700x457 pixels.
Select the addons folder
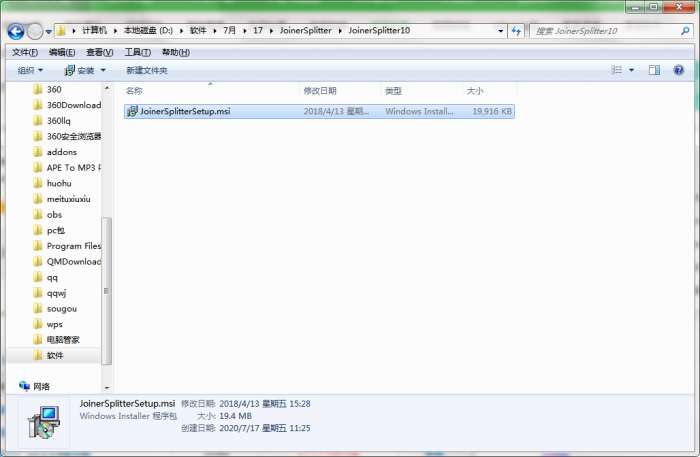coord(62,152)
